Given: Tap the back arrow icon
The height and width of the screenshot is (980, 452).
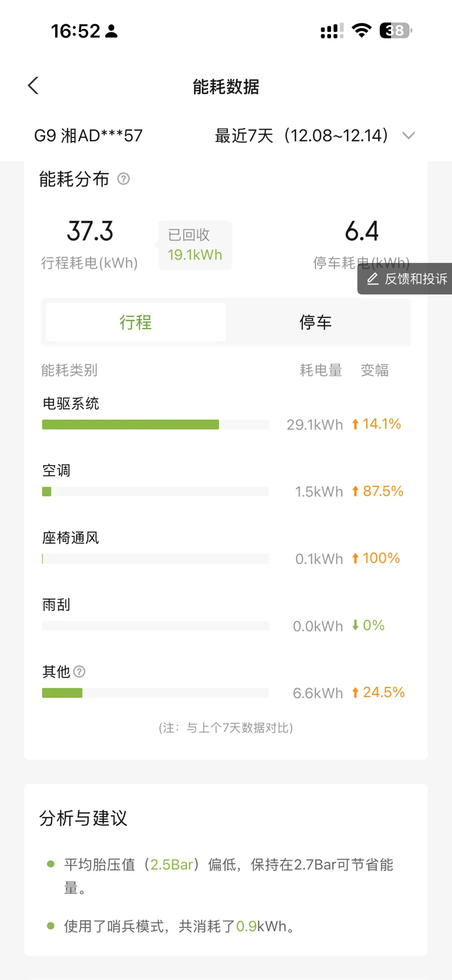Looking at the screenshot, I should (x=34, y=86).
